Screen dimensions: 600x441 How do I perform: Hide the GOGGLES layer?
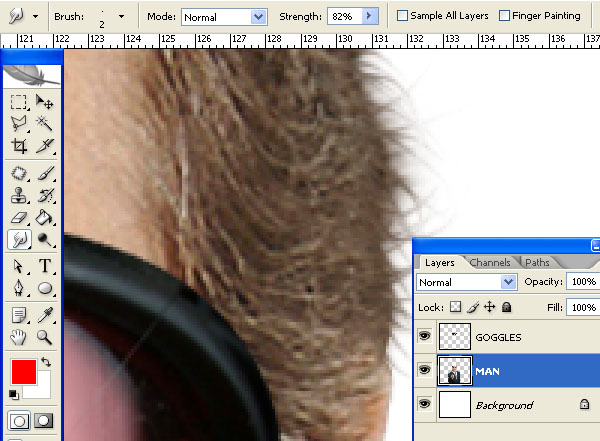424,336
